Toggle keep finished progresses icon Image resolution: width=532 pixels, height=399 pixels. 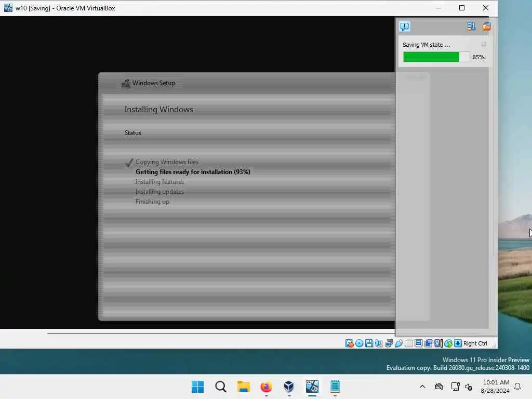click(471, 26)
